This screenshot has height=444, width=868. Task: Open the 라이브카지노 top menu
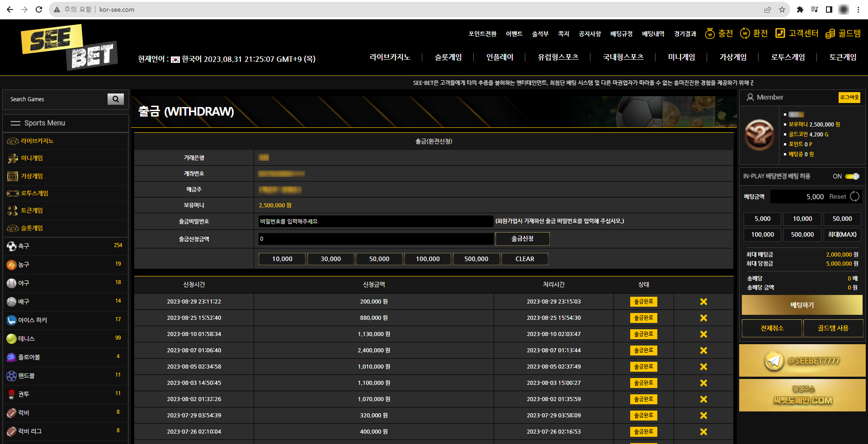tap(390, 57)
